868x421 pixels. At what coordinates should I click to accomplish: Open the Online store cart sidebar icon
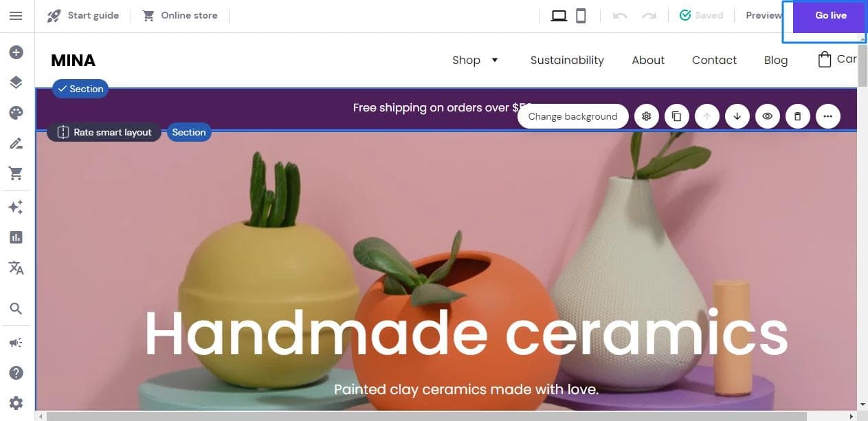click(x=16, y=173)
